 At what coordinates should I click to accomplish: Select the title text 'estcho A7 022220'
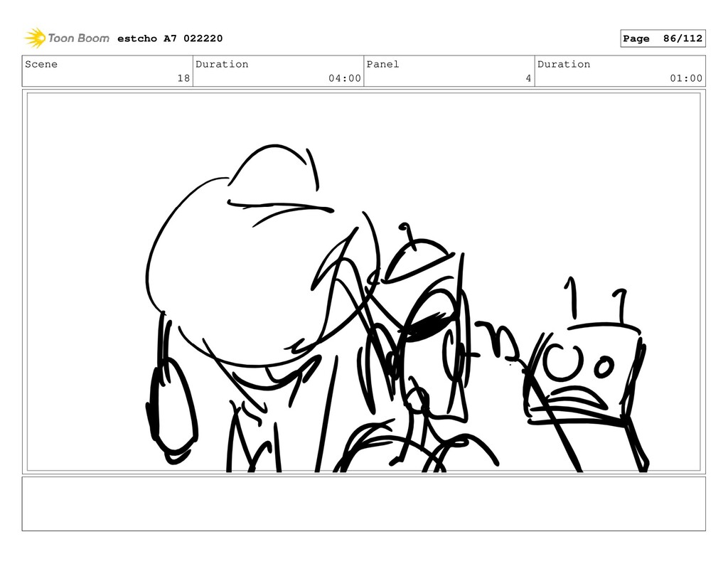click(x=170, y=38)
